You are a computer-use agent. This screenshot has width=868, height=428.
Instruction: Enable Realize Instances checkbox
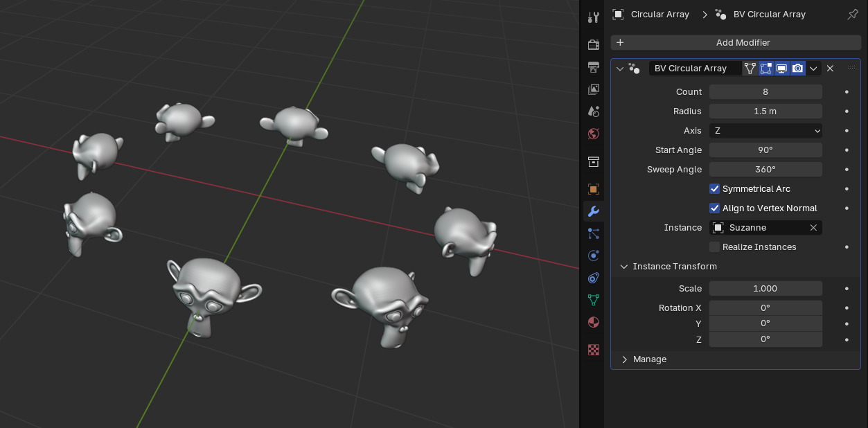(714, 247)
